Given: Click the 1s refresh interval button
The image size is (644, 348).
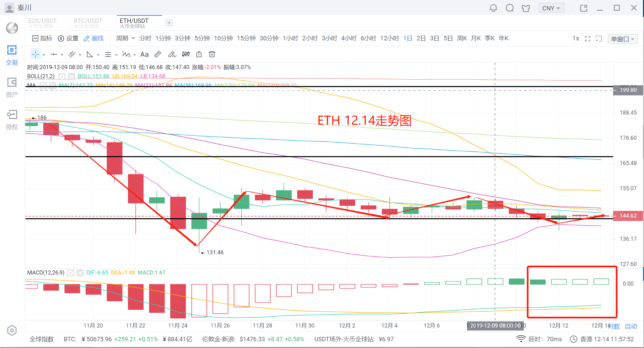Looking at the screenshot, I should [x=576, y=38].
